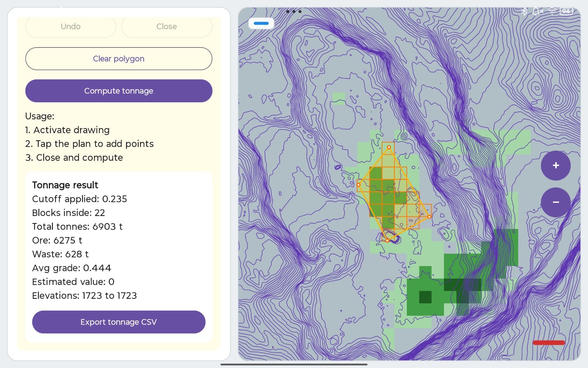Select the 'Usage:' label
Screen dimensions: 588x368
pos(40,116)
